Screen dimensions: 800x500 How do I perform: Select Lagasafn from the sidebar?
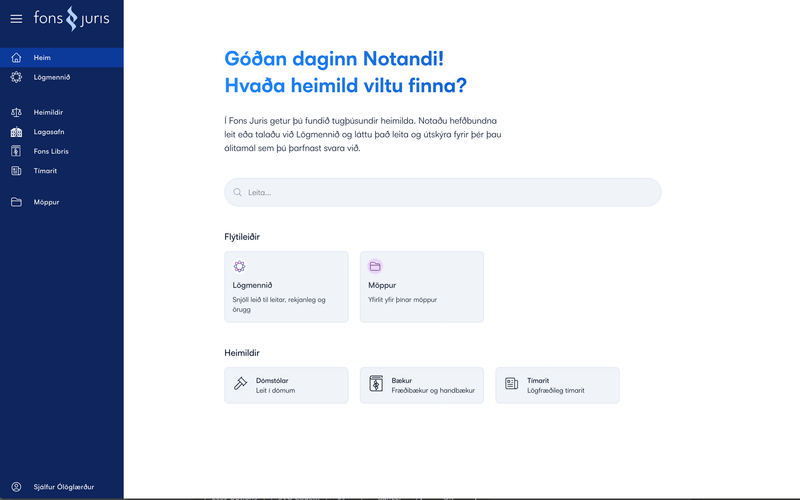coord(50,132)
